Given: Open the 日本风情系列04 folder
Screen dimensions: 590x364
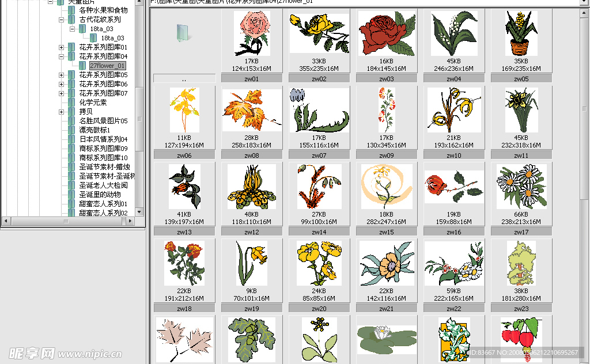Looking at the screenshot, I should (104, 139).
